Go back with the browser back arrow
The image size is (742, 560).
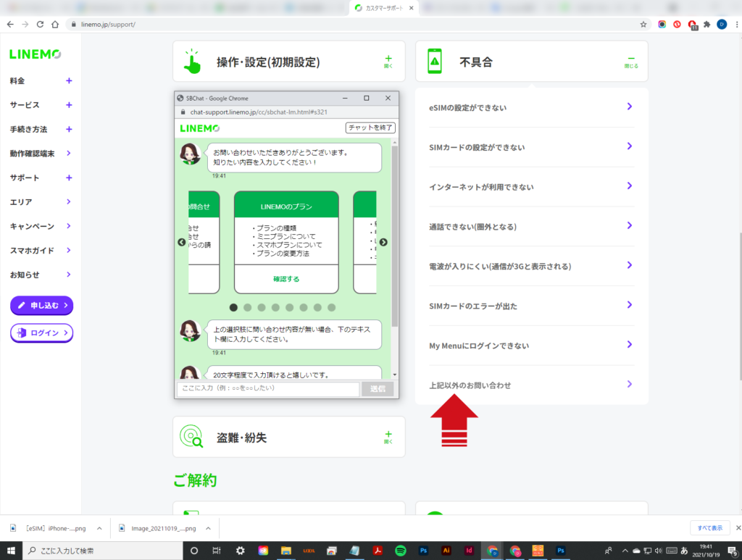[x=10, y=24]
